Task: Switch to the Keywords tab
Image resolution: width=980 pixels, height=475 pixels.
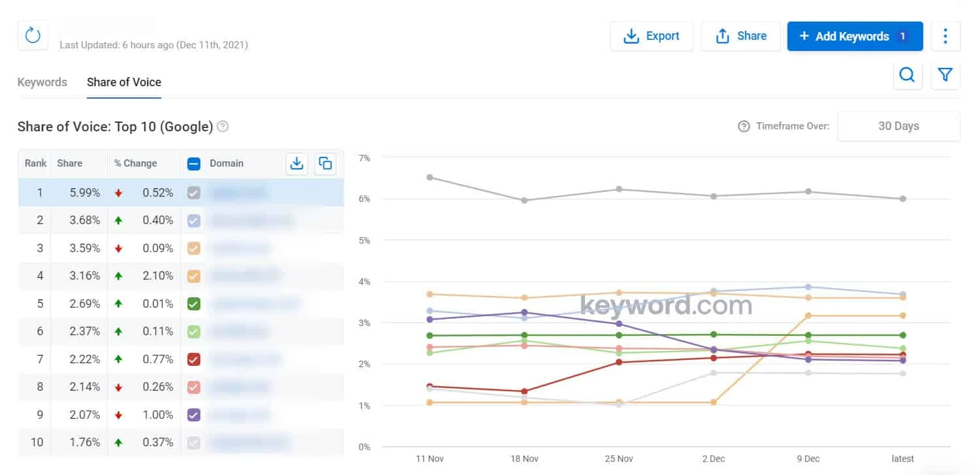Action: [42, 82]
